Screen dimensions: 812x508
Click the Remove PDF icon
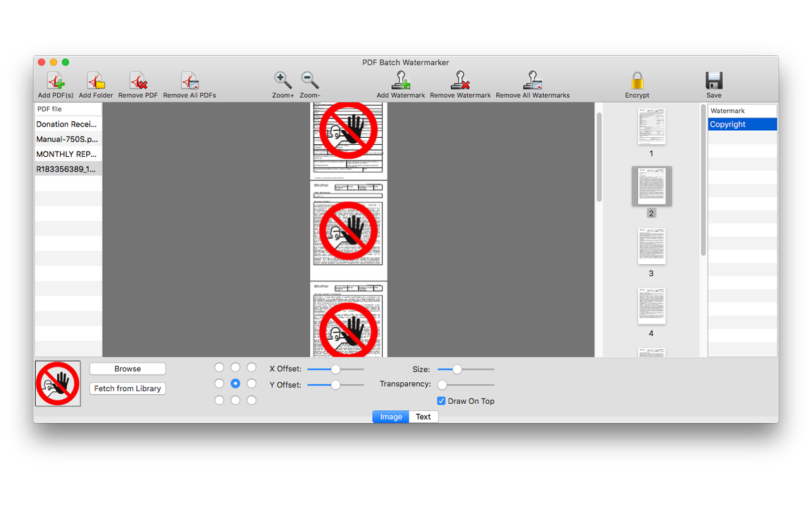[138, 81]
